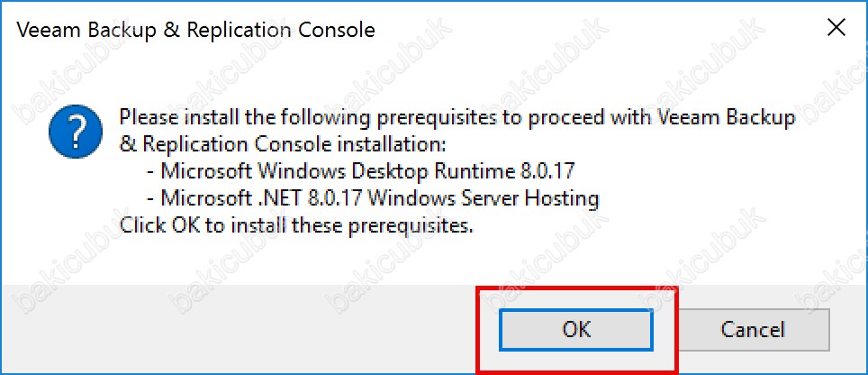Confirm prerequisite installation with OK
Screen dimensions: 868x375
pyautogui.click(x=575, y=330)
